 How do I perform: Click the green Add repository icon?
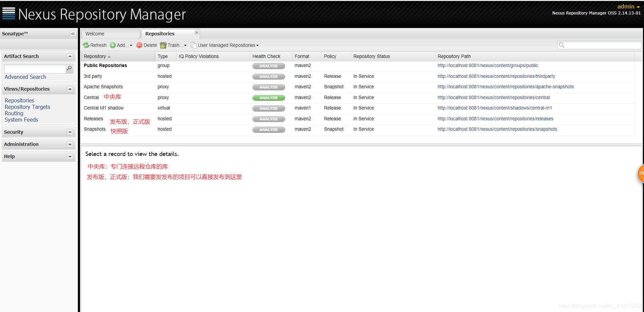click(x=113, y=45)
